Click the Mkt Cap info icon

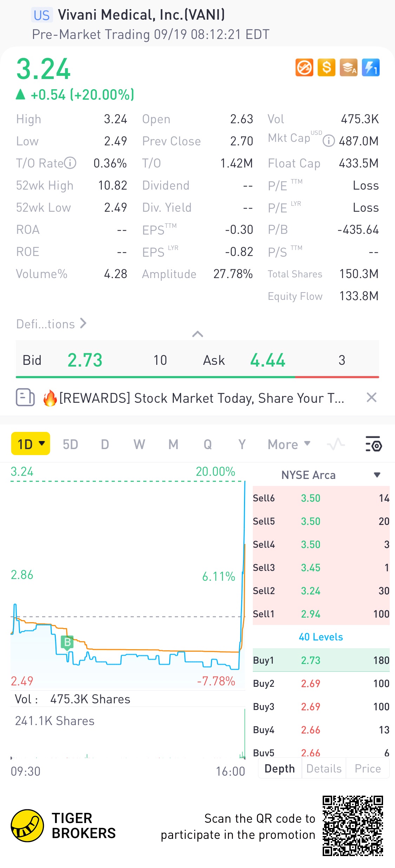[329, 141]
